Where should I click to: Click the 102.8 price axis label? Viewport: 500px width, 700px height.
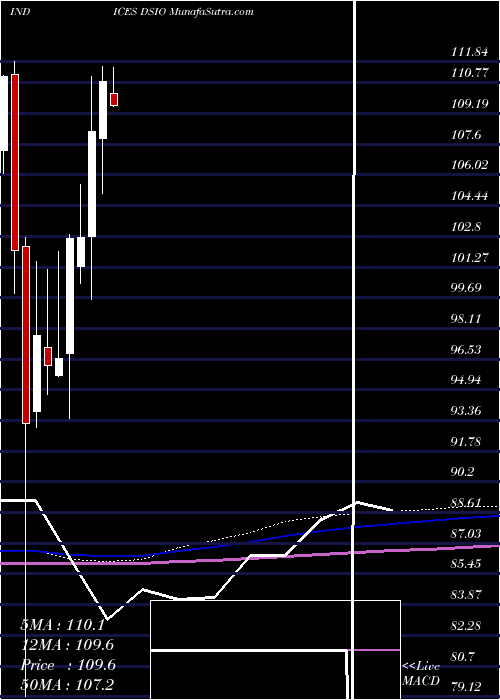[x=467, y=226]
